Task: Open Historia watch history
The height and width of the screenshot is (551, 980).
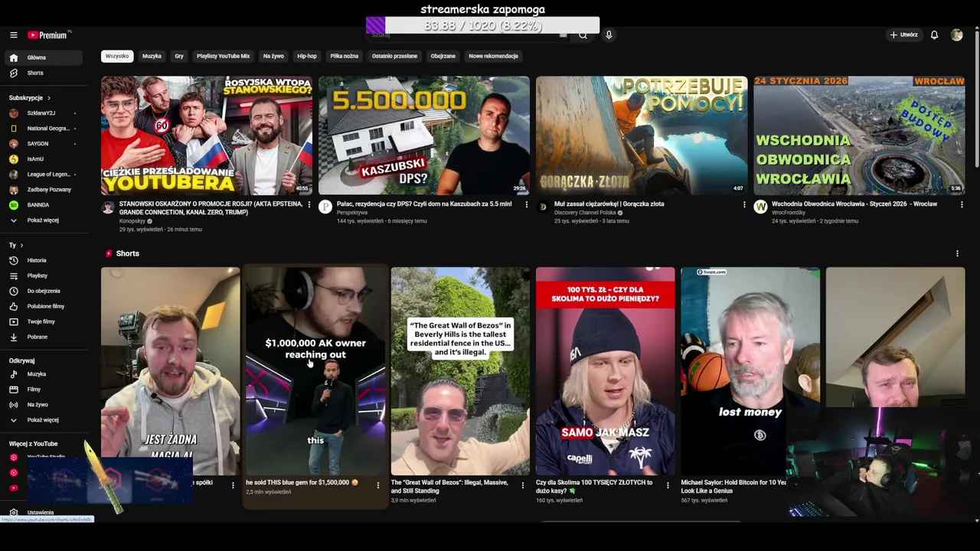Action: pos(43,260)
